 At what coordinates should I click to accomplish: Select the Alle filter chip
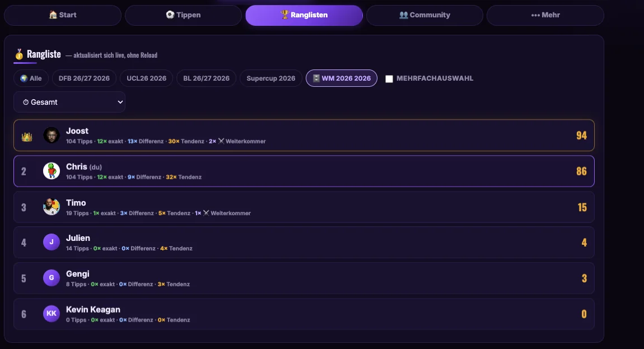point(31,78)
